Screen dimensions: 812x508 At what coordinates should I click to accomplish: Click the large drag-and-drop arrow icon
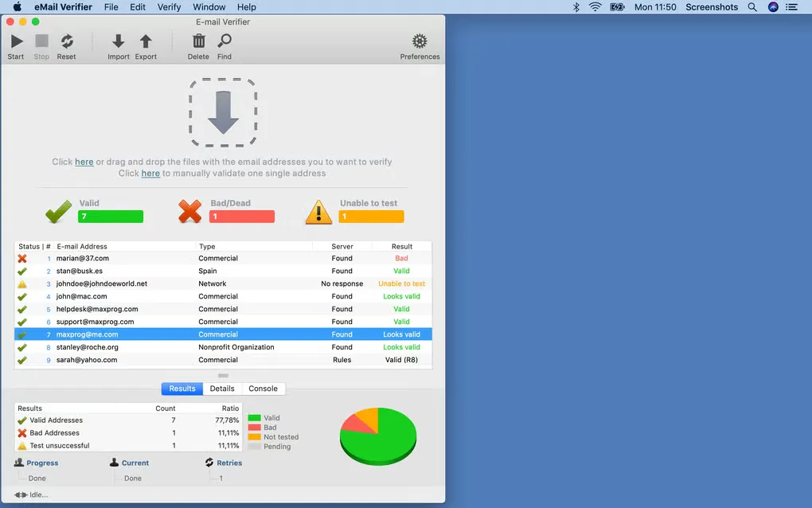(x=223, y=112)
